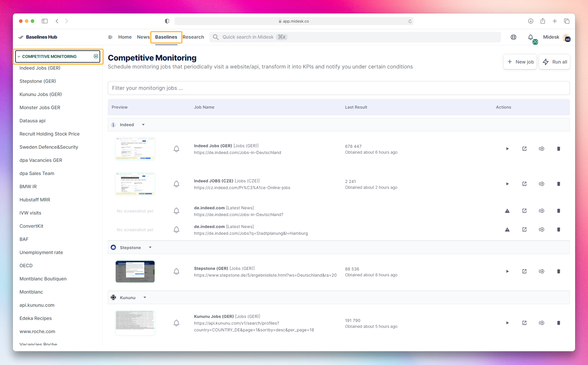The width and height of the screenshot is (588, 365).
Task: Toggle notification bell for Stepstone (GER)
Action: [x=176, y=271]
